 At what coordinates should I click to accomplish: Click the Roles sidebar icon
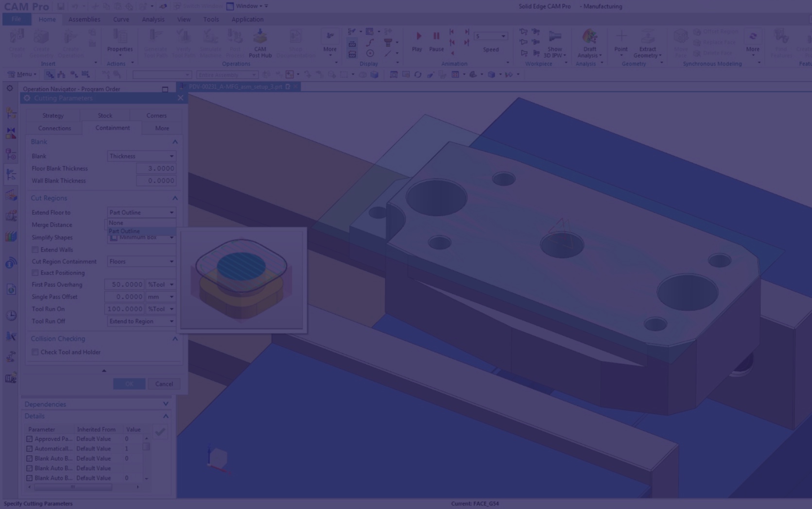click(11, 357)
